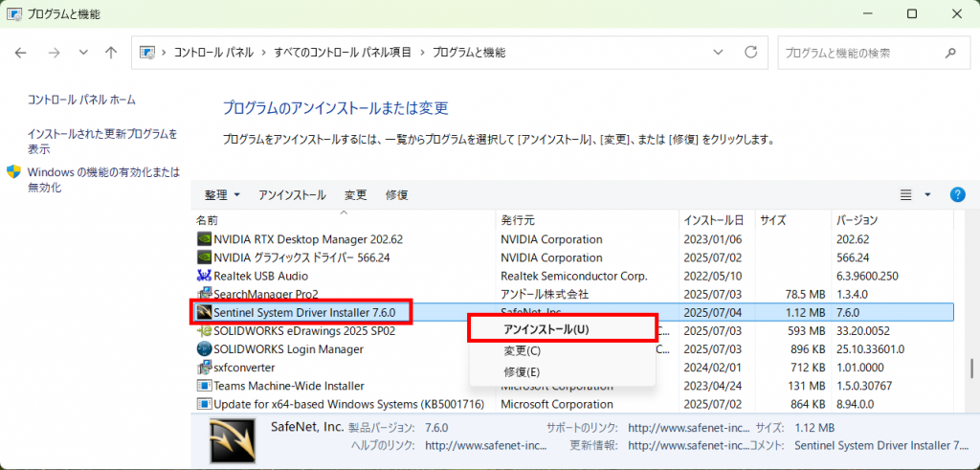Open the 整理 dropdown menu
The width and height of the screenshot is (980, 470).
222,195
